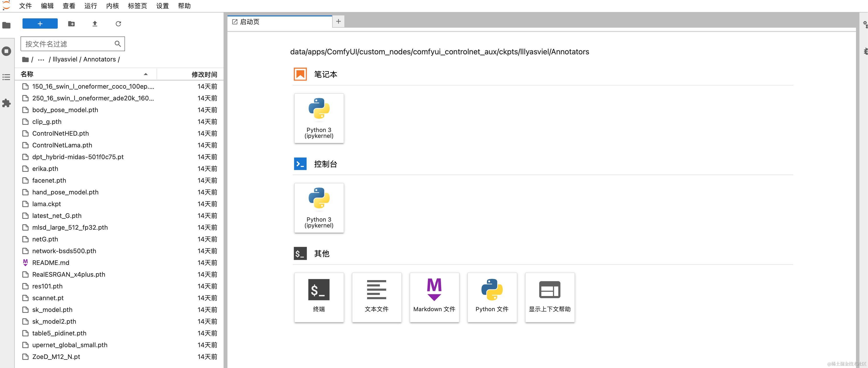Click the upload files button
Image resolution: width=868 pixels, height=368 pixels.
coord(95,24)
